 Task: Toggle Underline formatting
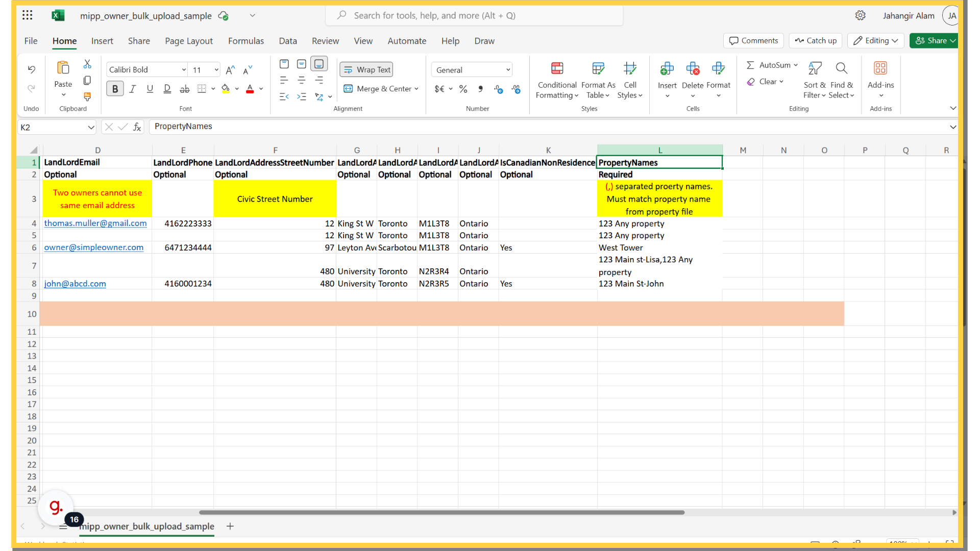150,89
